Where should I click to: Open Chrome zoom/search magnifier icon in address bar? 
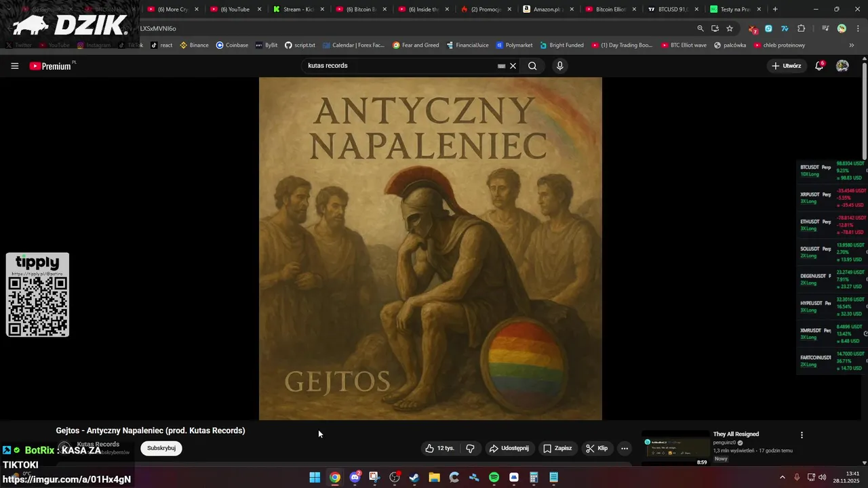point(701,28)
